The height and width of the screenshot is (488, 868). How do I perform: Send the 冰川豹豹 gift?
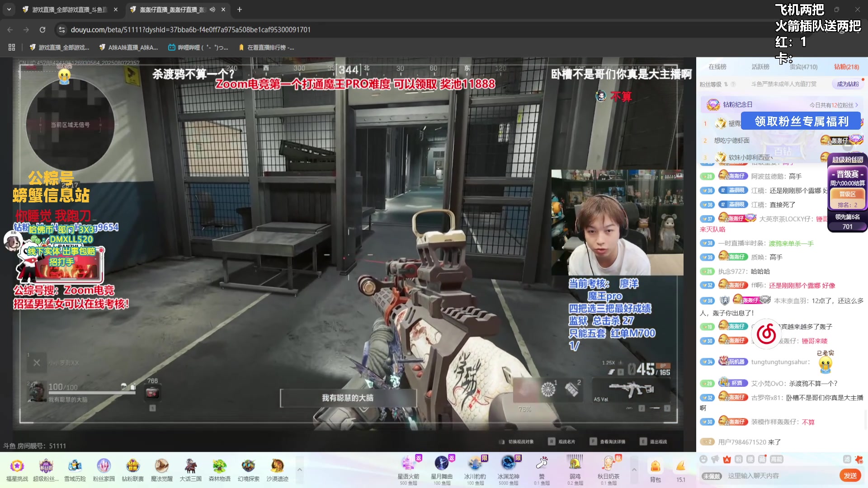click(x=475, y=470)
